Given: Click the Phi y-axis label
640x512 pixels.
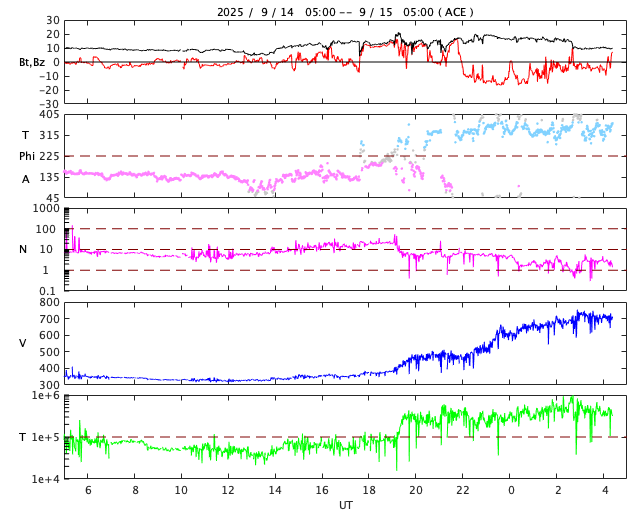Looking at the screenshot, I should 27,156.
